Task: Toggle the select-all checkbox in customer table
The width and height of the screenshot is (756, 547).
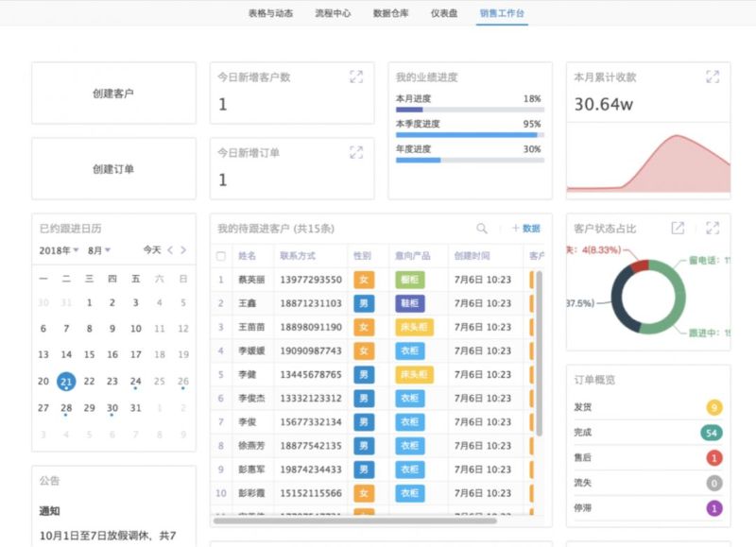Action: pos(221,256)
